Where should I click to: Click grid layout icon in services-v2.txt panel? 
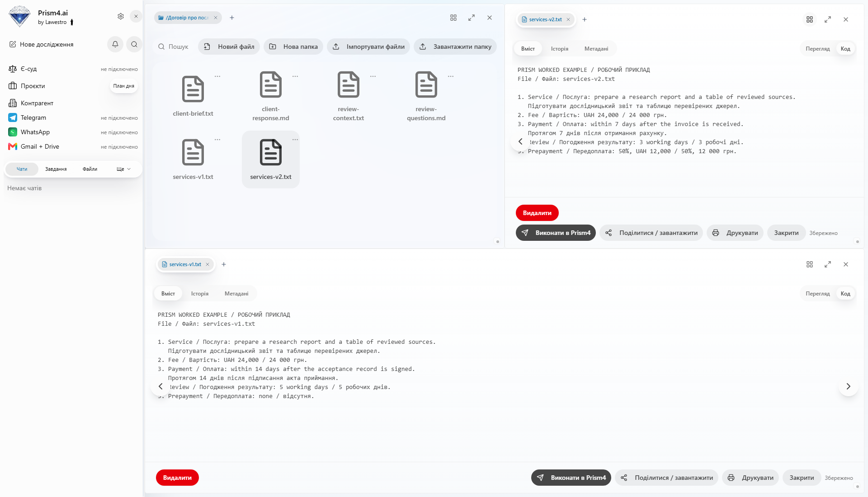click(810, 19)
